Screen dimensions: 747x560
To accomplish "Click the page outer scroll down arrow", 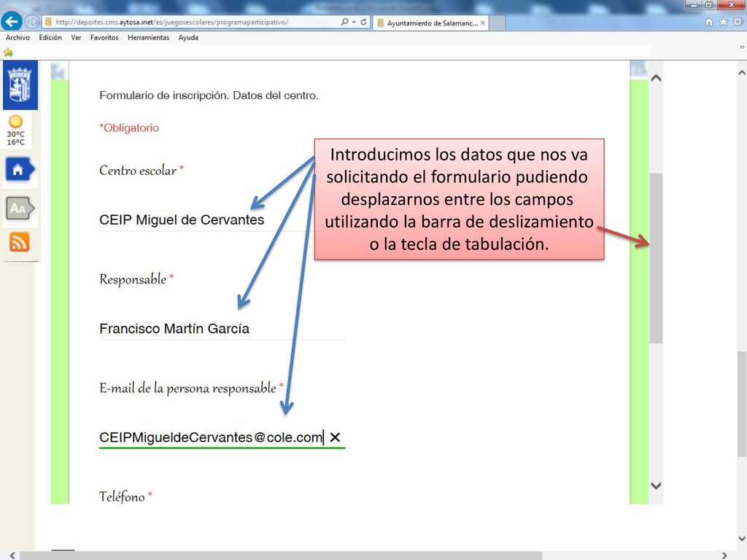I will click(x=742, y=539).
